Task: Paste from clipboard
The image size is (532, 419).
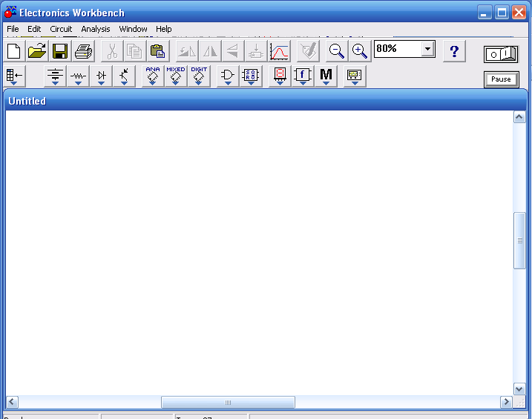Action: 158,51
